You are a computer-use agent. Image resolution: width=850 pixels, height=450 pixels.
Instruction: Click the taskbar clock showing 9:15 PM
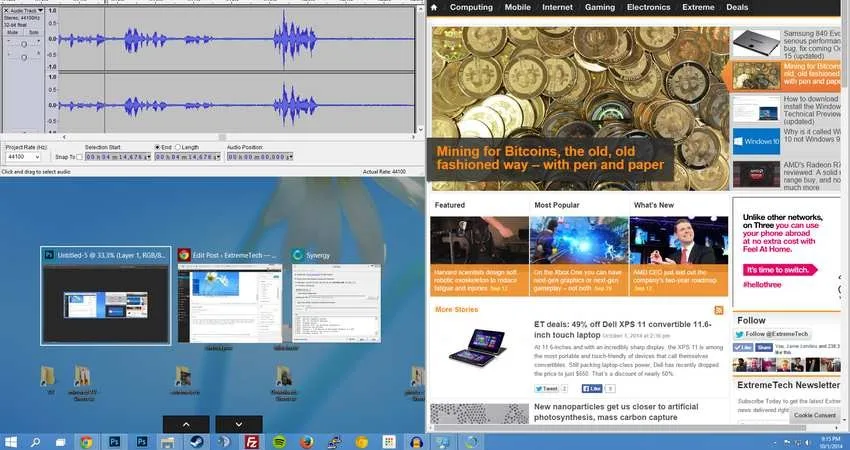pos(830,442)
